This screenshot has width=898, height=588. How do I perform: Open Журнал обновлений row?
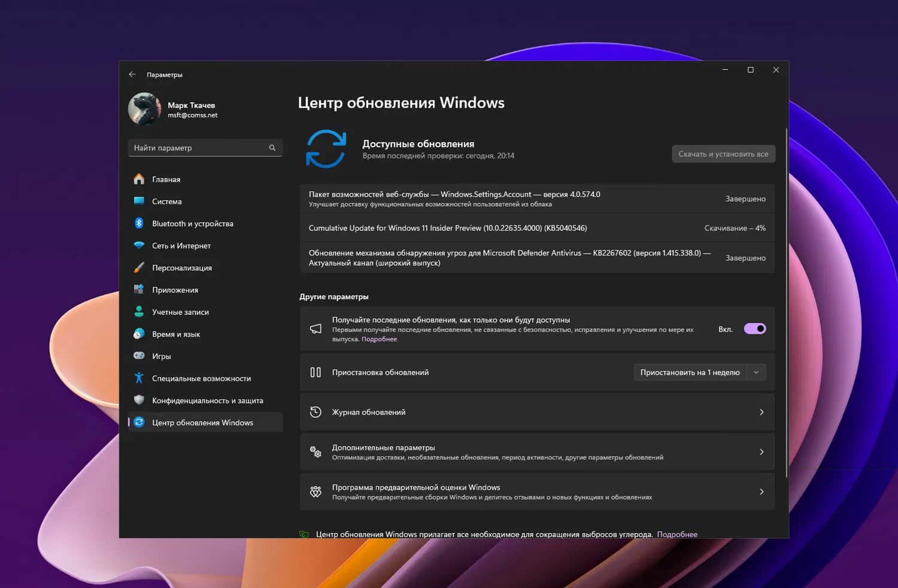point(537,412)
